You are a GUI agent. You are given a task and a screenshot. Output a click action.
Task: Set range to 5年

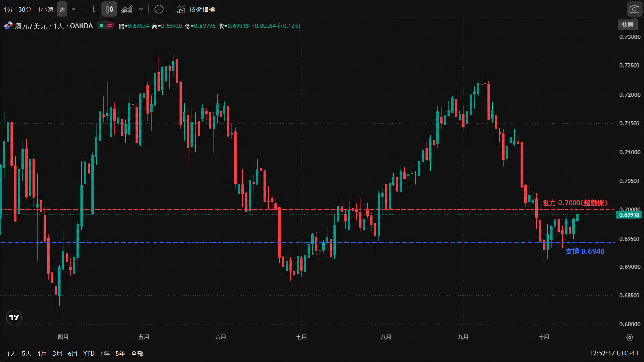(120, 354)
